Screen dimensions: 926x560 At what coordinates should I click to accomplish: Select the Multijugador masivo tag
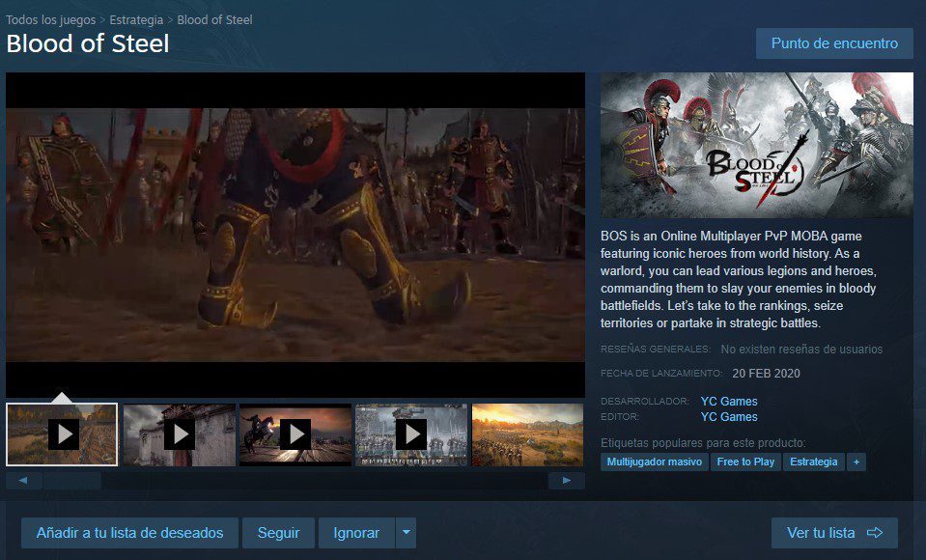click(655, 462)
